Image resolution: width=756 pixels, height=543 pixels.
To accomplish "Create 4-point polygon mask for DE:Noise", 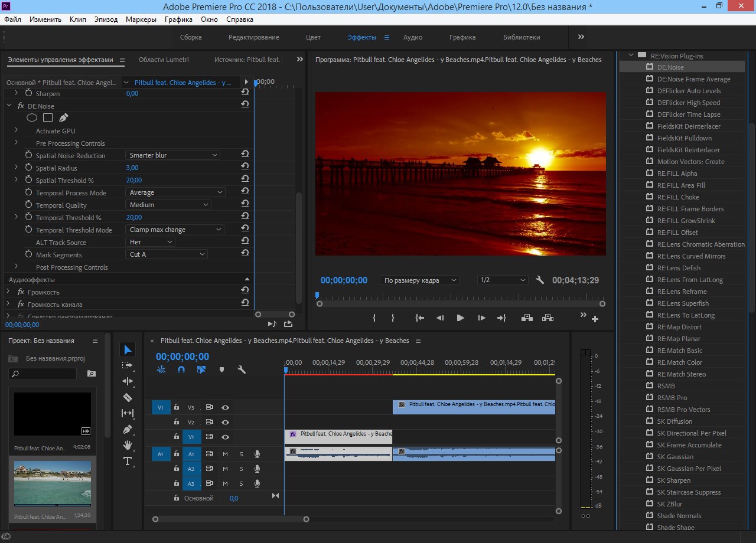I will 48,118.
